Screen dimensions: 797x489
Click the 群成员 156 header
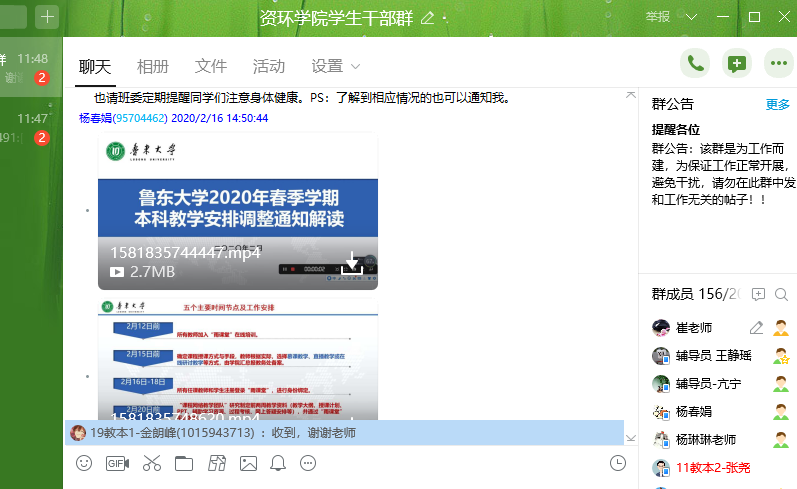(x=695, y=294)
